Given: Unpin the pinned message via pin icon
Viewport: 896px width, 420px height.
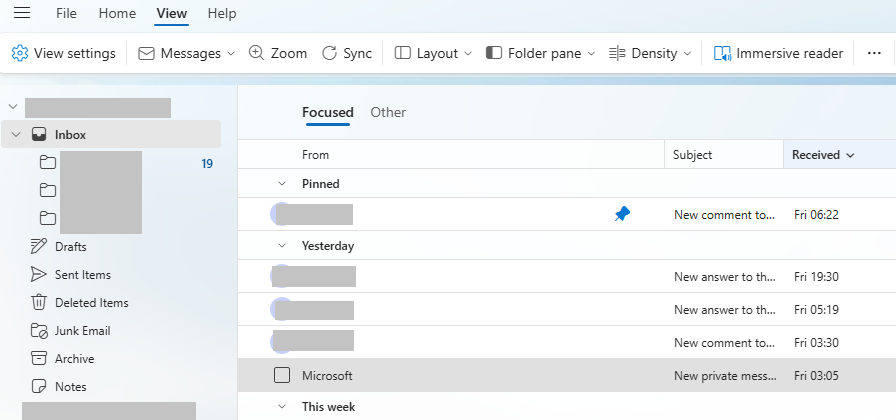Looking at the screenshot, I should pos(622,214).
